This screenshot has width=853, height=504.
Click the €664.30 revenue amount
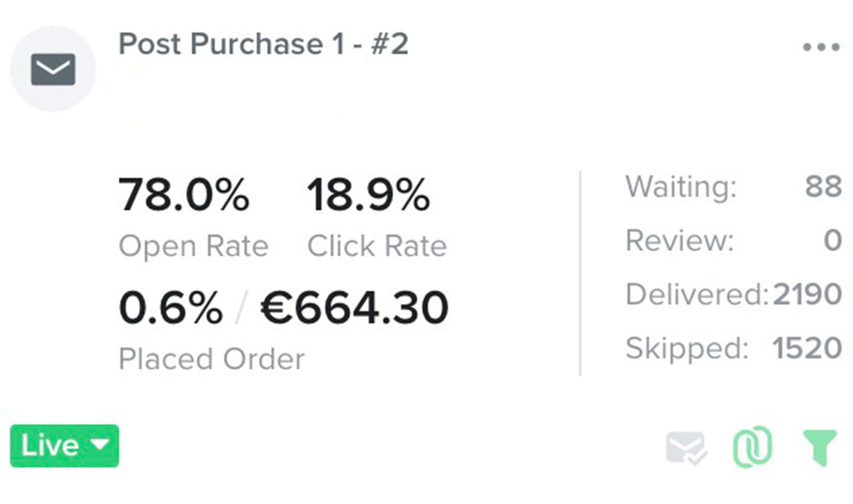tap(354, 308)
